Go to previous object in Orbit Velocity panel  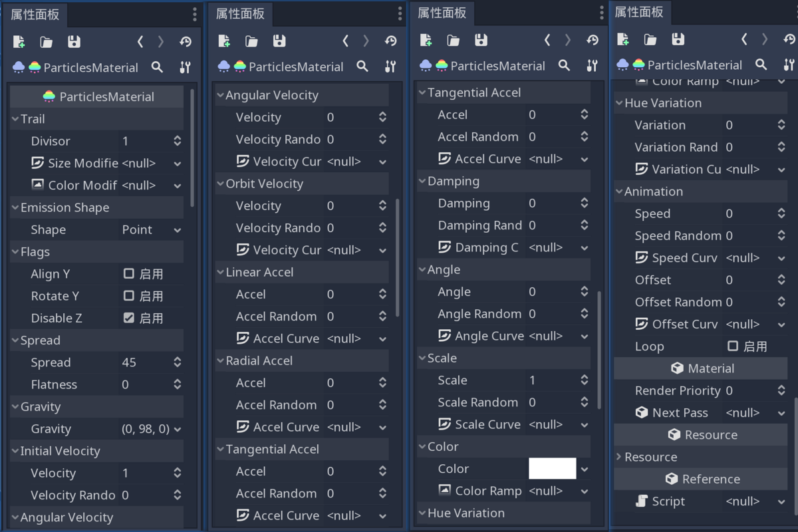(x=345, y=41)
